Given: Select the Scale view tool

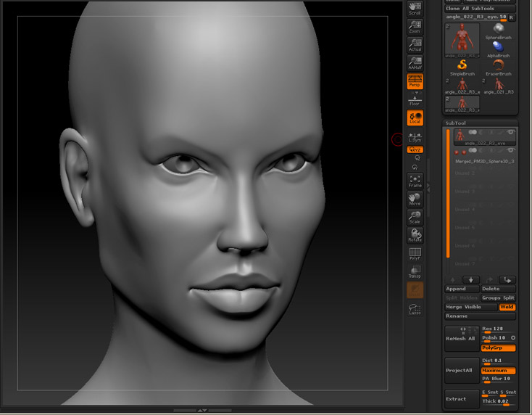Looking at the screenshot, I should [415, 218].
